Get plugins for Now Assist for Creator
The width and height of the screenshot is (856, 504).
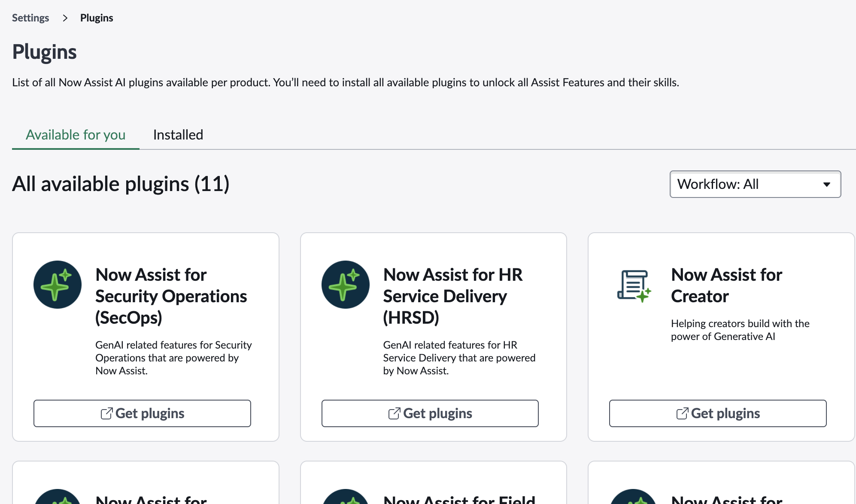[x=718, y=413]
